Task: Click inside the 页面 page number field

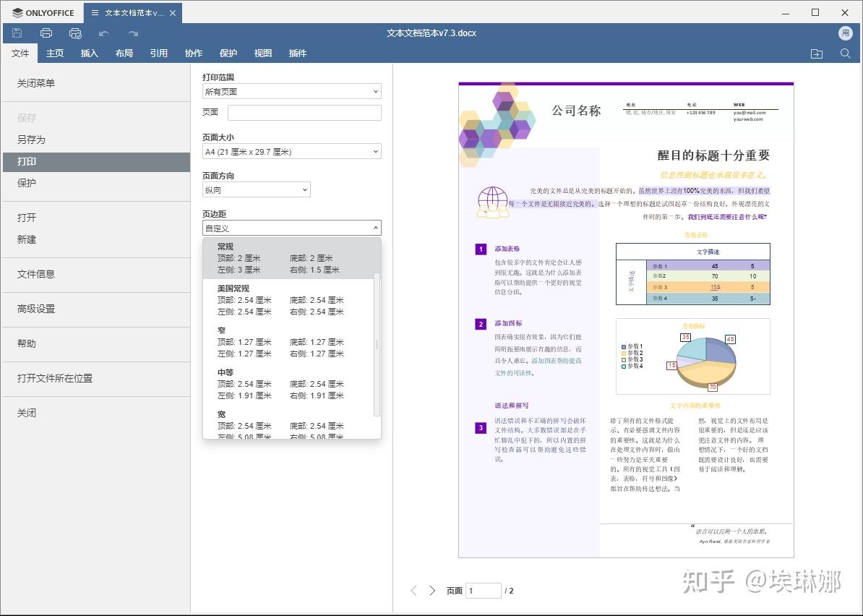Action: (304, 113)
